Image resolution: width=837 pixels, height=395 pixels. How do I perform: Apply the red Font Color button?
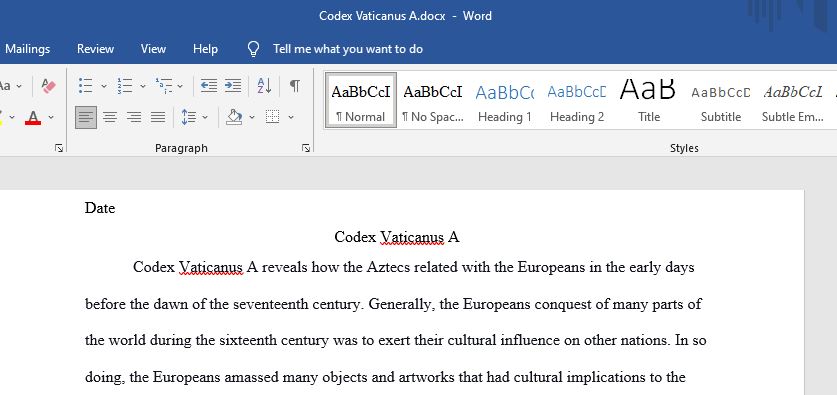coord(33,117)
